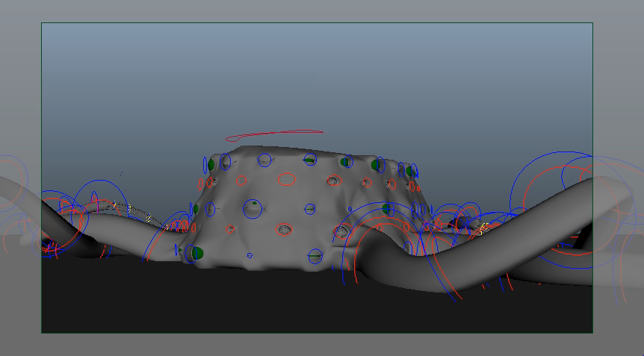
Task: Select the red circle control on the lower-left body
Action: coord(229,229)
